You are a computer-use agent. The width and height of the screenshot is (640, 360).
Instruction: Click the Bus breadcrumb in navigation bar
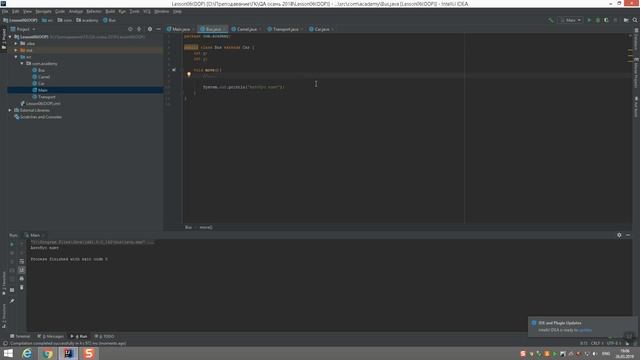click(x=109, y=20)
